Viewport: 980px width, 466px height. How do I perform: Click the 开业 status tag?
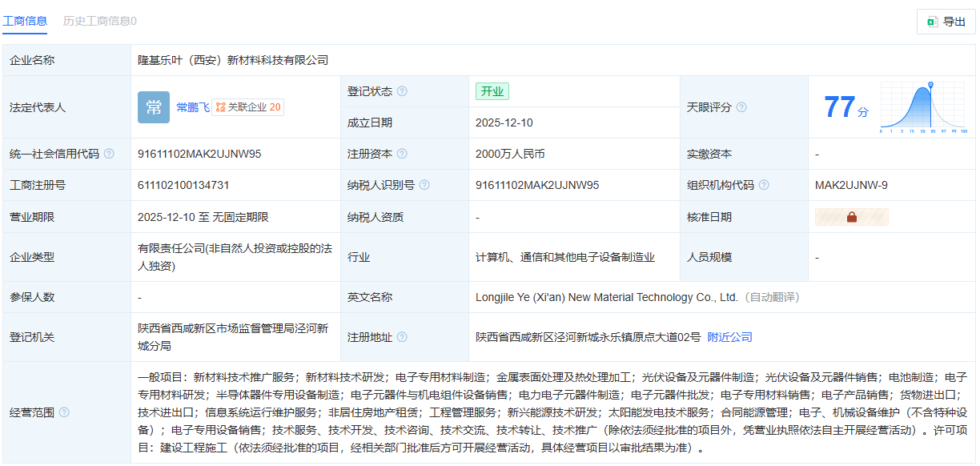point(492,91)
